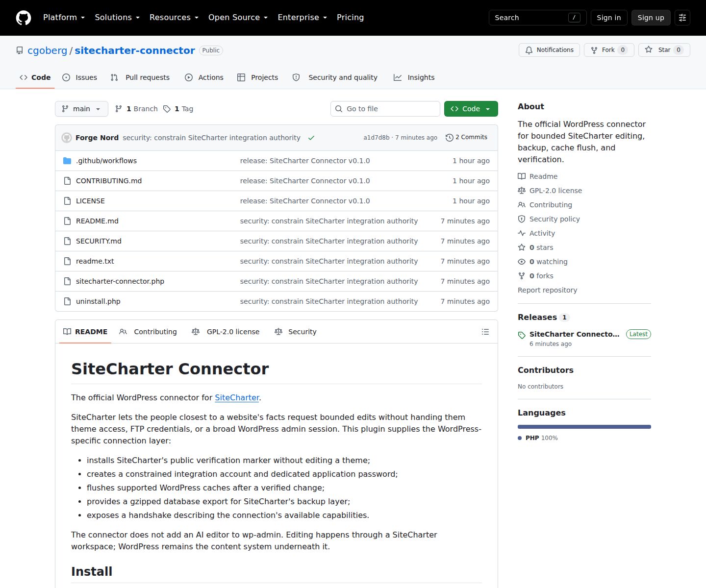Click the search icon in Go to file
Viewport: 706px width, 588px height.
pyautogui.click(x=339, y=109)
